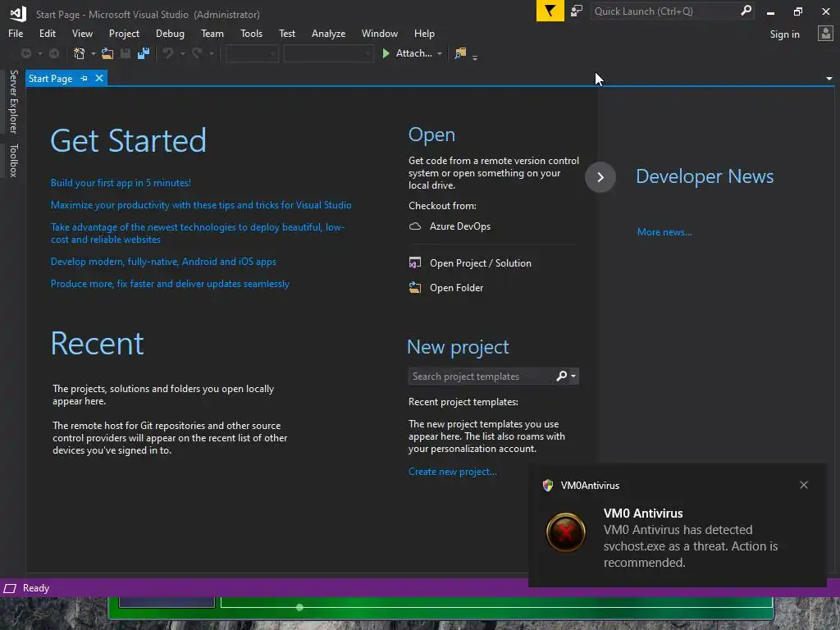Open the Visual Studio tips and tricks link
This screenshot has height=630, width=840.
tap(201, 204)
